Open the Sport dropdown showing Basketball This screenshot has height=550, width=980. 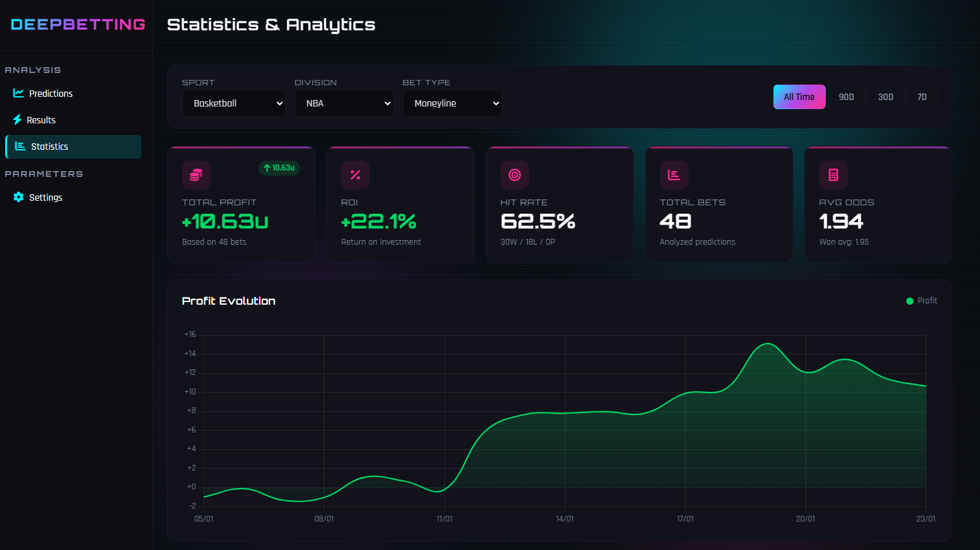[234, 103]
